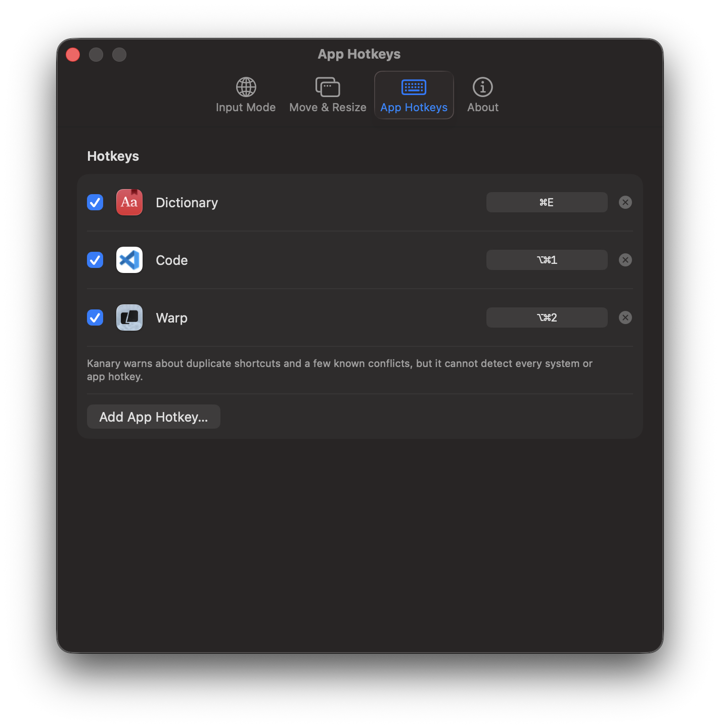This screenshot has width=720, height=728.
Task: Disable the Dictionary hotkey checkbox
Action: 95,202
